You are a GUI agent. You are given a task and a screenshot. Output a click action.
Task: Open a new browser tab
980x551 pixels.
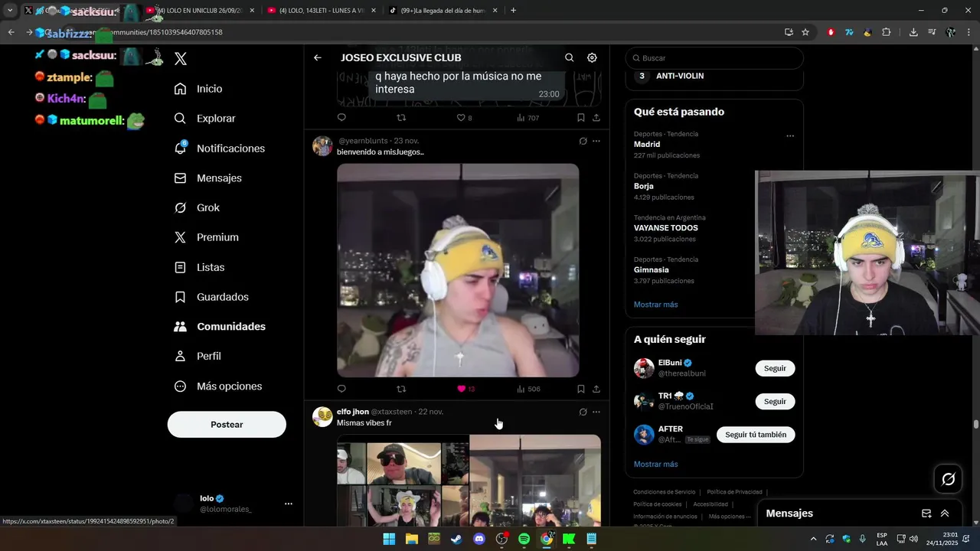pyautogui.click(x=513, y=11)
